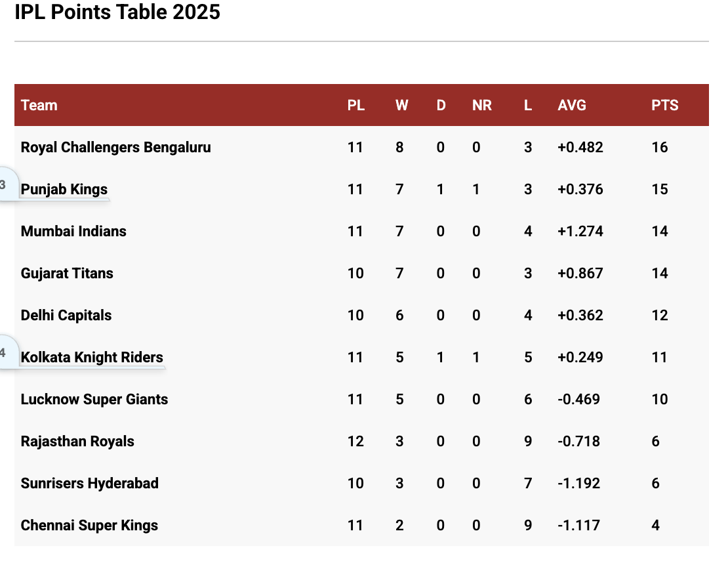Click the AVG column header
The height and width of the screenshot is (571, 728).
(x=572, y=105)
